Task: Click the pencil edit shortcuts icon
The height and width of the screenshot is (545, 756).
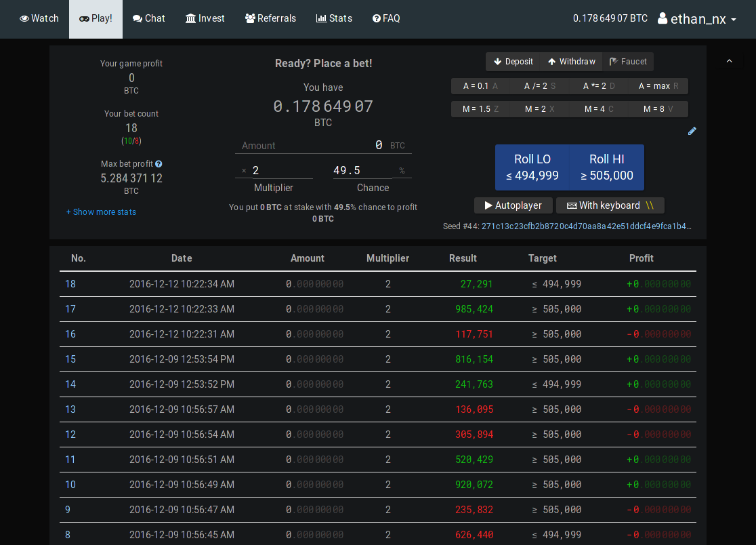Action: [x=692, y=132]
